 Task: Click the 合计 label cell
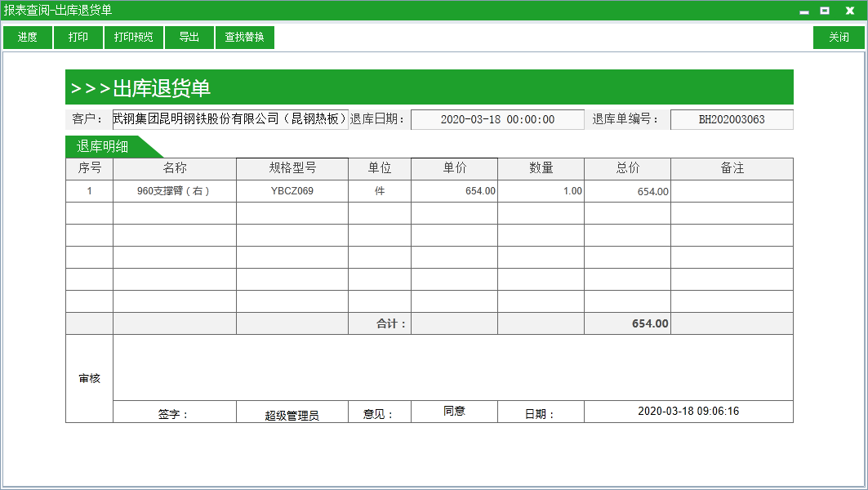coord(379,323)
